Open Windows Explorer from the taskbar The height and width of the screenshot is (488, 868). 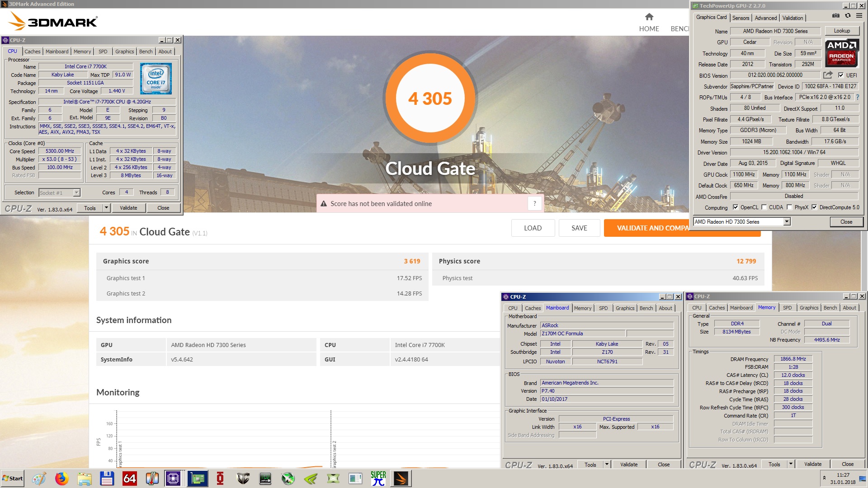point(84,479)
